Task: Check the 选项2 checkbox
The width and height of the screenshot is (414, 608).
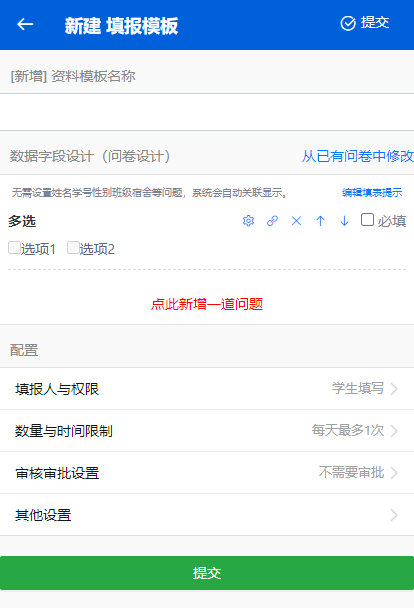Action: 73,248
